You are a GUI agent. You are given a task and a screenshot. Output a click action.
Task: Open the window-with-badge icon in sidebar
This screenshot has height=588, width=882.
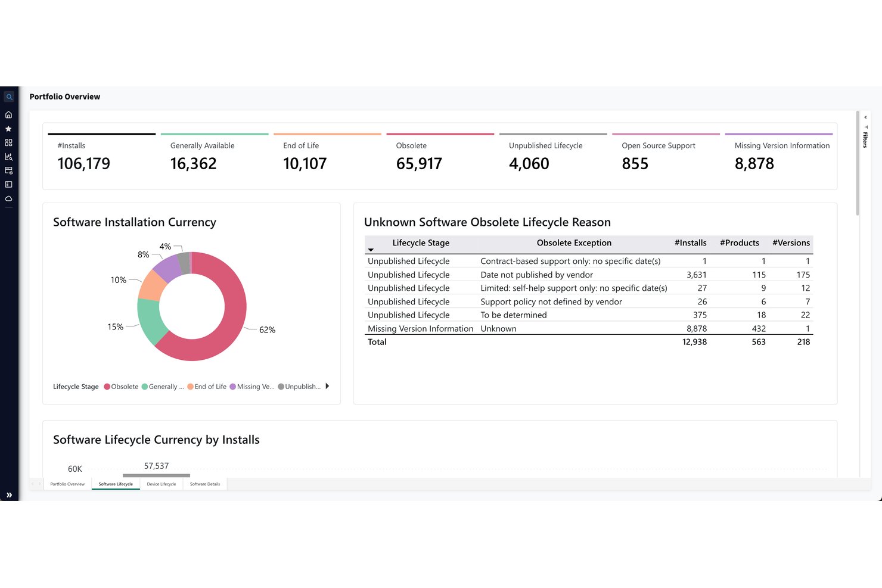coord(9,170)
